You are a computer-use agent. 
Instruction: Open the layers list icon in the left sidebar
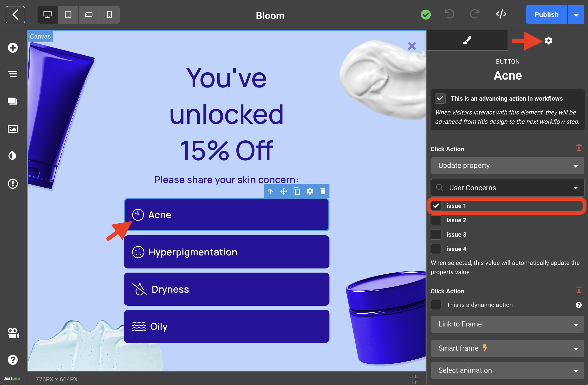[13, 74]
